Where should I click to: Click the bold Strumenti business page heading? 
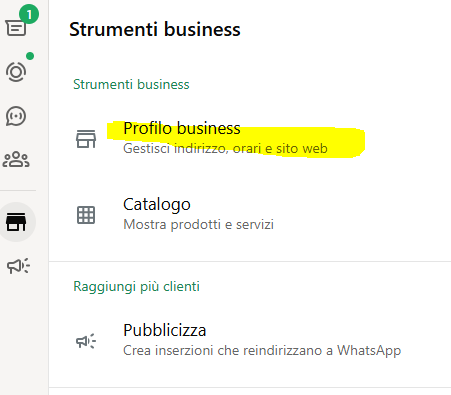(x=155, y=29)
